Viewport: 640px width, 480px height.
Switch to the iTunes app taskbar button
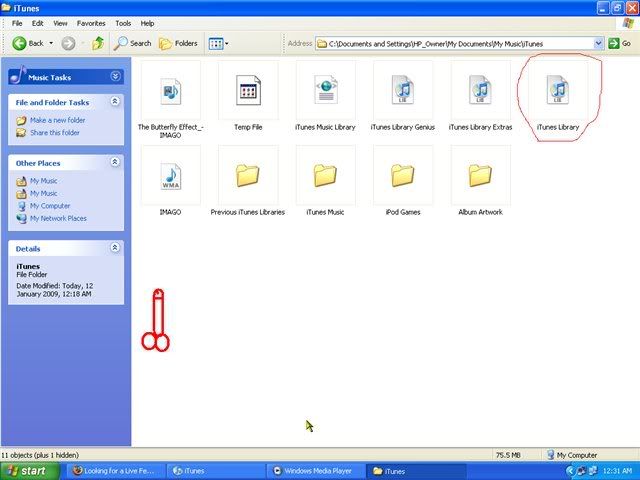[214, 471]
